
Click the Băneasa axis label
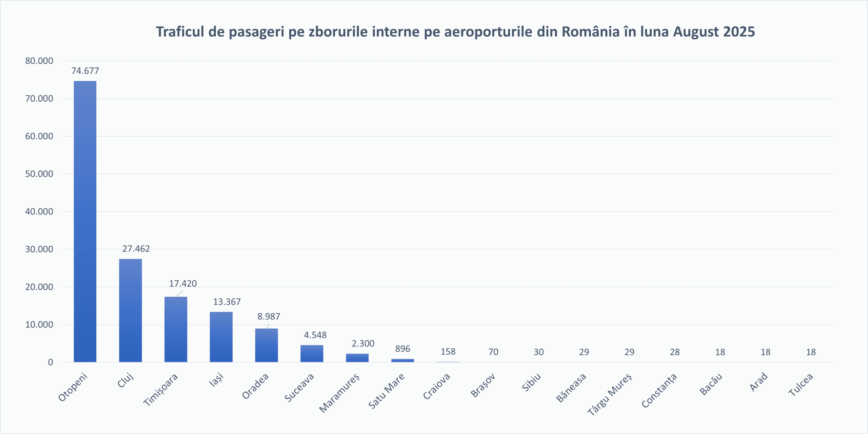point(571,388)
